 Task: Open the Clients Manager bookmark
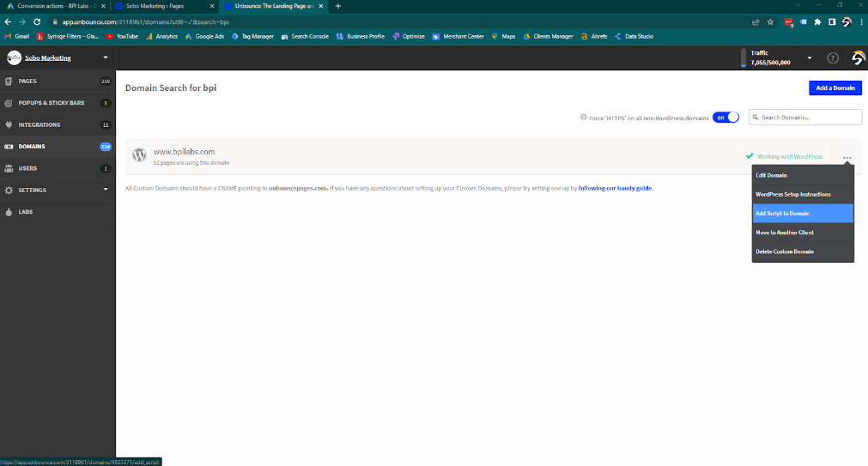pos(548,37)
